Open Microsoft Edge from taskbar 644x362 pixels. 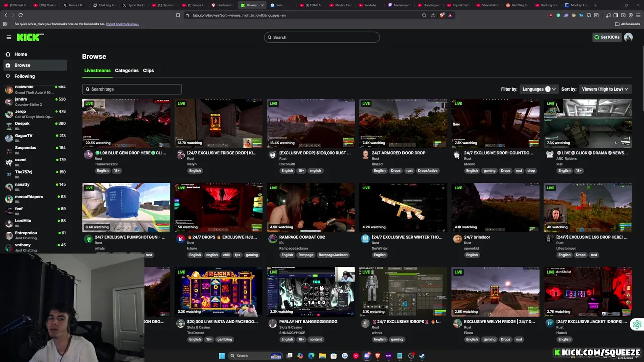[x=311, y=356]
